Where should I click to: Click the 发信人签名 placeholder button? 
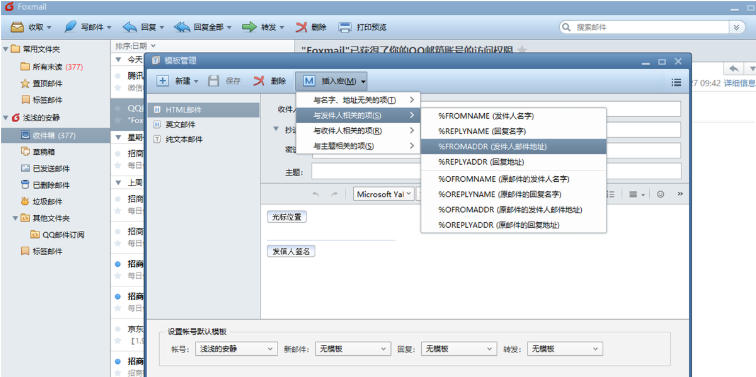click(291, 251)
